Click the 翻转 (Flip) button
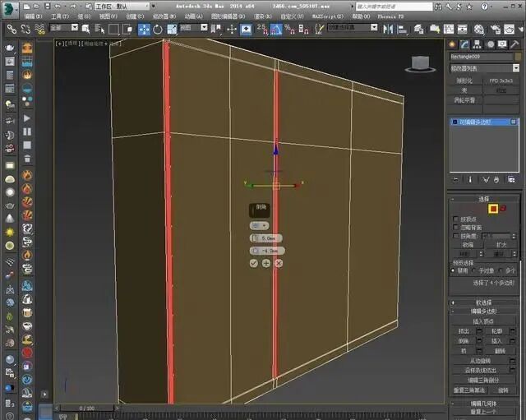The height and width of the screenshot is (420, 526). pyautogui.click(x=500, y=351)
